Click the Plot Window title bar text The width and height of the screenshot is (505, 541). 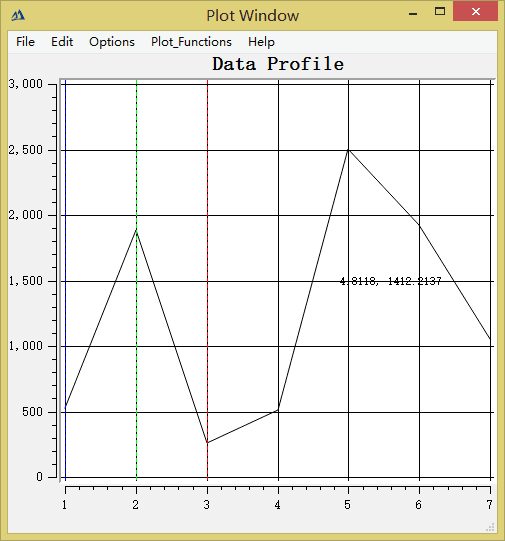tap(252, 16)
